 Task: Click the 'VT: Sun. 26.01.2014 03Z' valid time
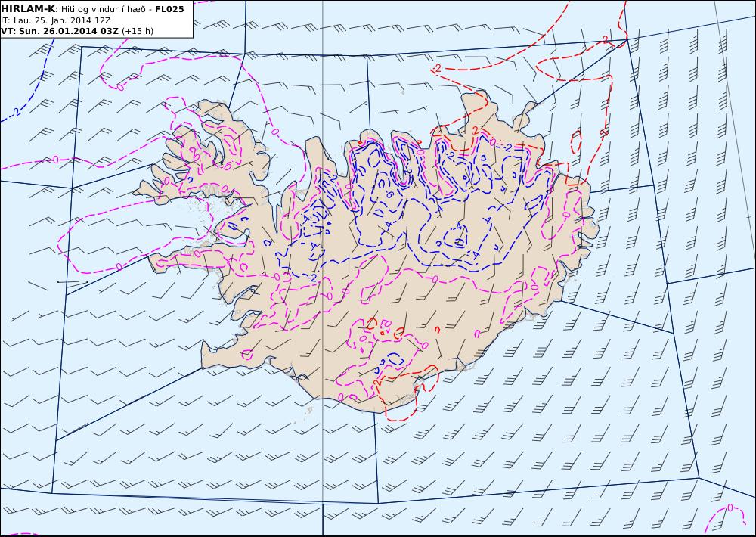[60, 31]
